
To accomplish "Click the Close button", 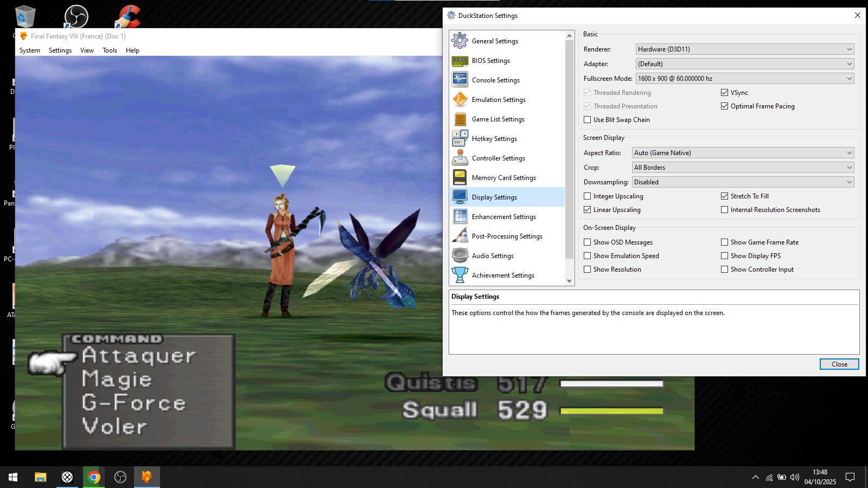I will 839,364.
